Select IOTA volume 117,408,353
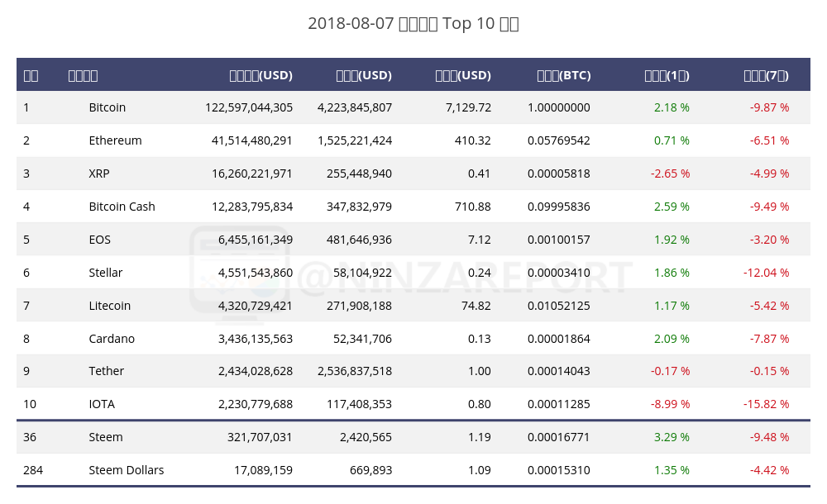Viewport: 827px width, 504px height. pyautogui.click(x=359, y=404)
